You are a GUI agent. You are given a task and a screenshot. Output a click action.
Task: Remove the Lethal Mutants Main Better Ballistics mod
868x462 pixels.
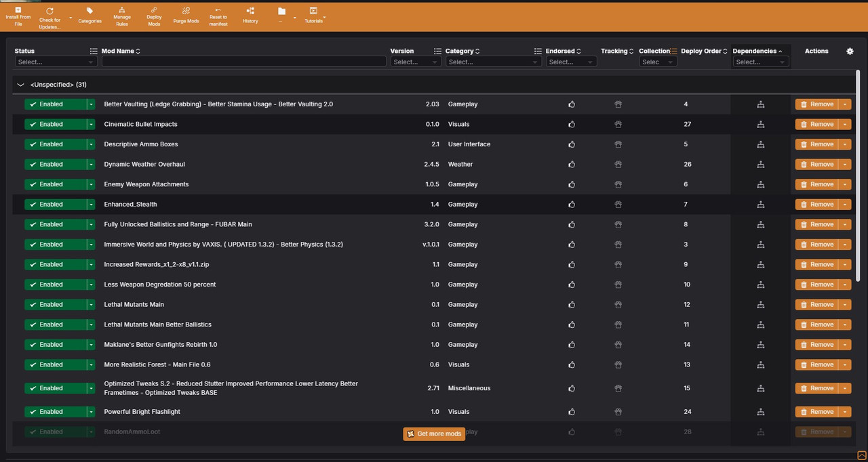[817, 324]
